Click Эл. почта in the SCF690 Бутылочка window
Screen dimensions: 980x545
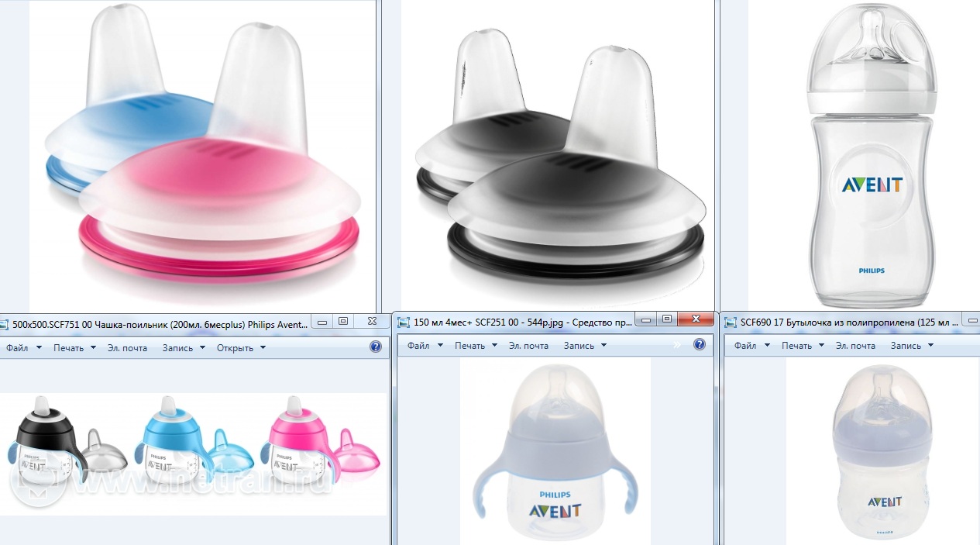tap(855, 346)
